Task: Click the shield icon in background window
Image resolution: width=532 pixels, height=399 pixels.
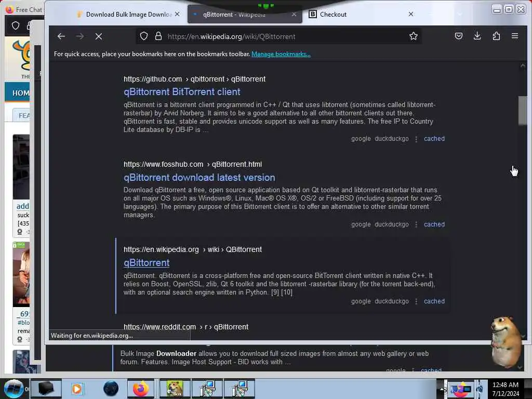Action: click(x=16, y=25)
